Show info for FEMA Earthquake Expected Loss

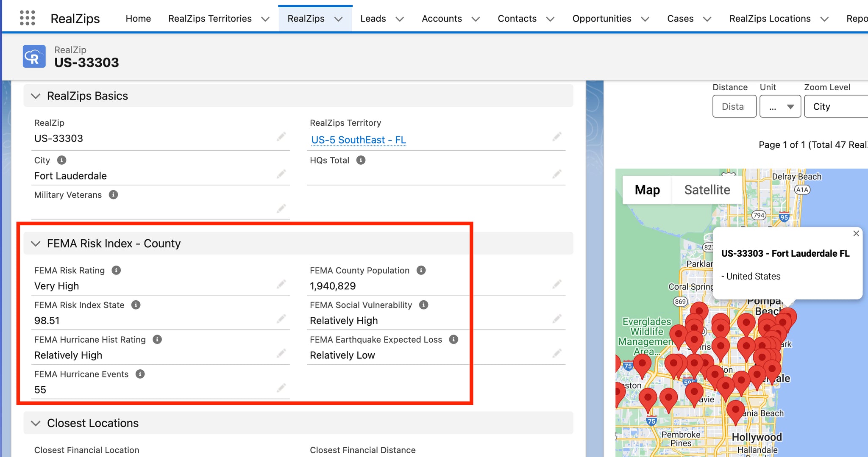[453, 340]
